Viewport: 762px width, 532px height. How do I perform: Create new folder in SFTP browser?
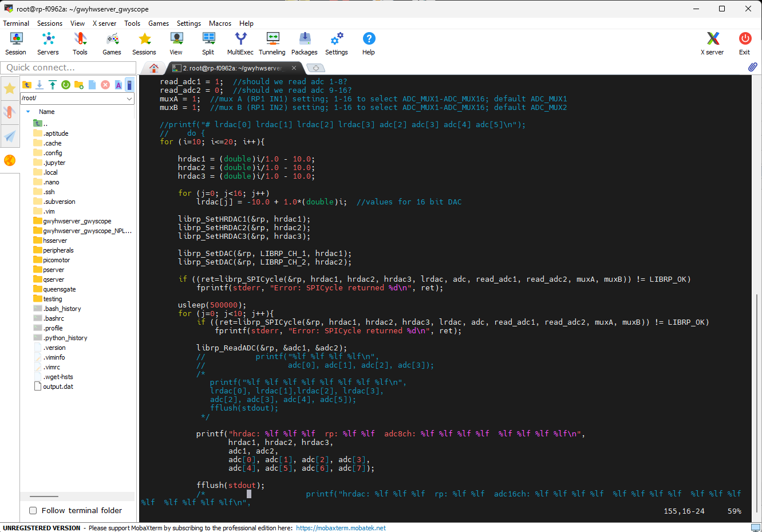79,85
